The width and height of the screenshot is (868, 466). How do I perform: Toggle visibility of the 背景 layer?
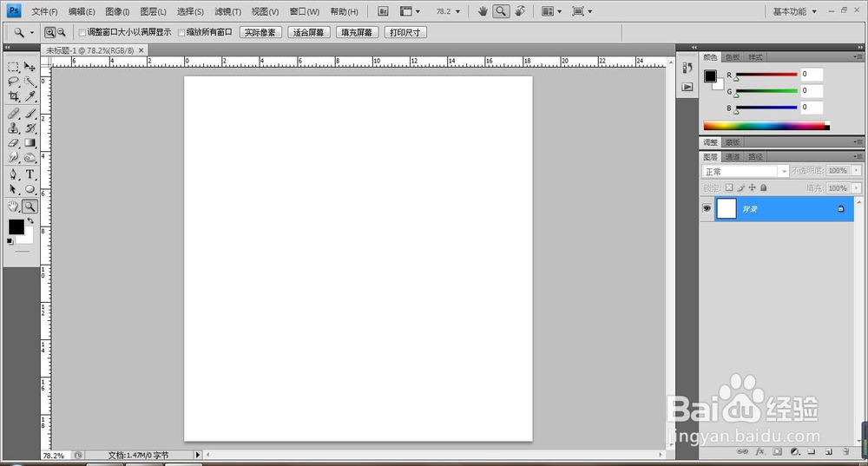pos(707,208)
